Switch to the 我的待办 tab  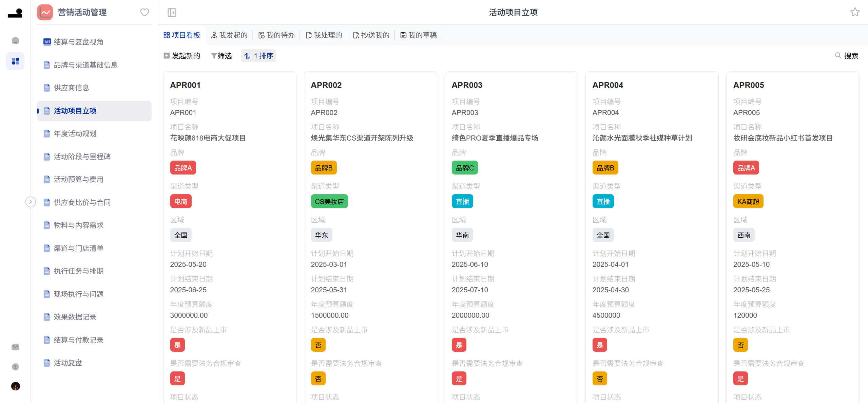pos(276,35)
